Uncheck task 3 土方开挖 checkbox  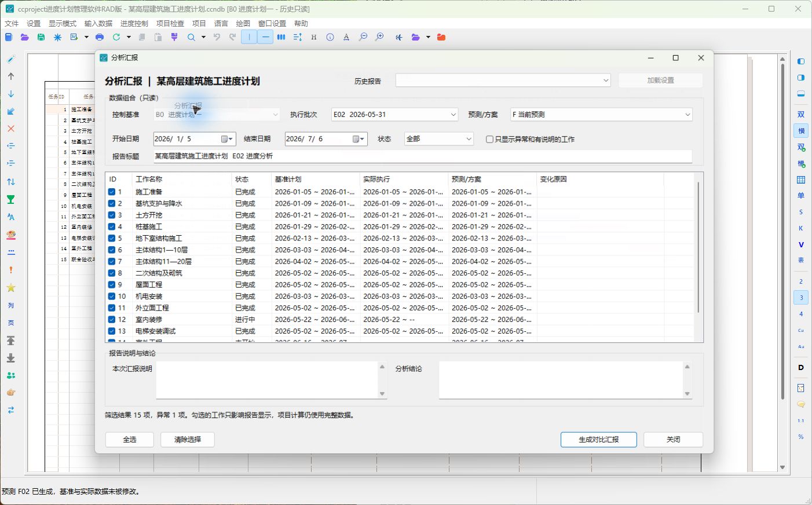(112, 215)
